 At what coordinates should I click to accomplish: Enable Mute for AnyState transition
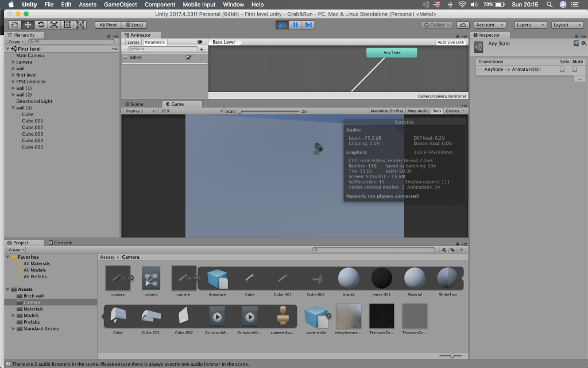(x=574, y=70)
